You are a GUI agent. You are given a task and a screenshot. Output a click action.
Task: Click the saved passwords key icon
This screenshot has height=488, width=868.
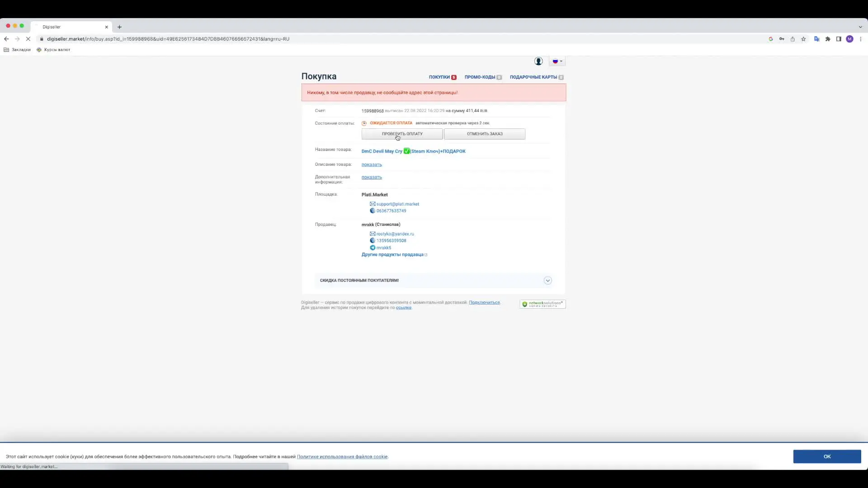point(782,39)
